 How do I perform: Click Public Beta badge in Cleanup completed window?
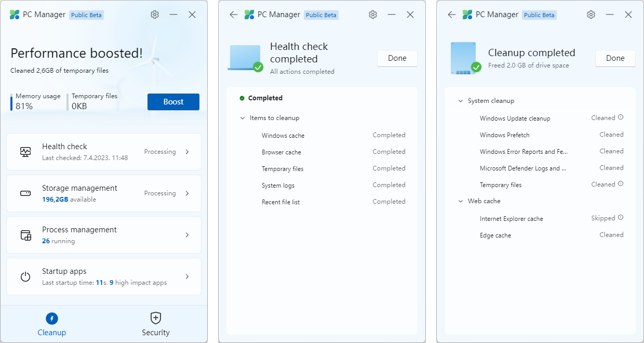540,15
